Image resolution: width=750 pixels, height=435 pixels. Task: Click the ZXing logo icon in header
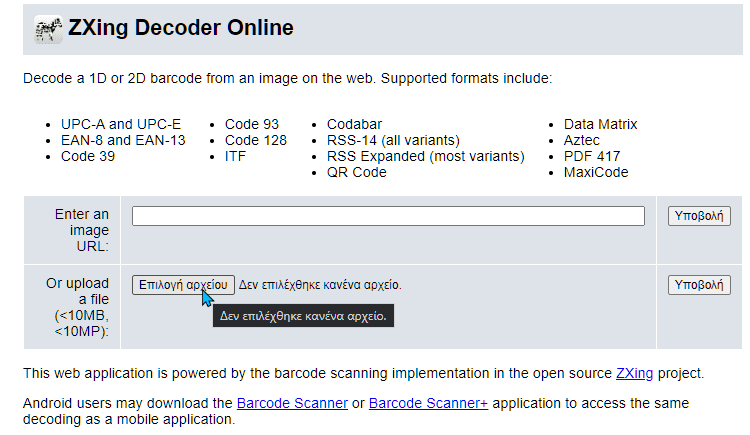[48, 29]
